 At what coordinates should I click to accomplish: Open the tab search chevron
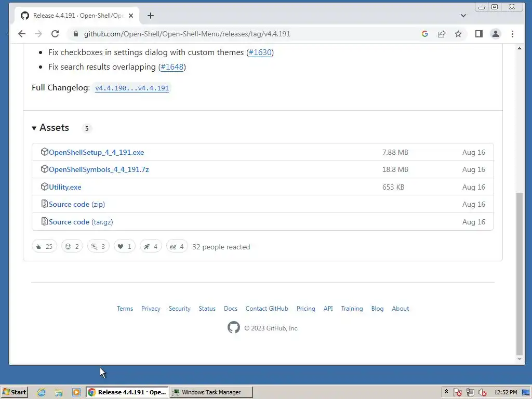(463, 16)
